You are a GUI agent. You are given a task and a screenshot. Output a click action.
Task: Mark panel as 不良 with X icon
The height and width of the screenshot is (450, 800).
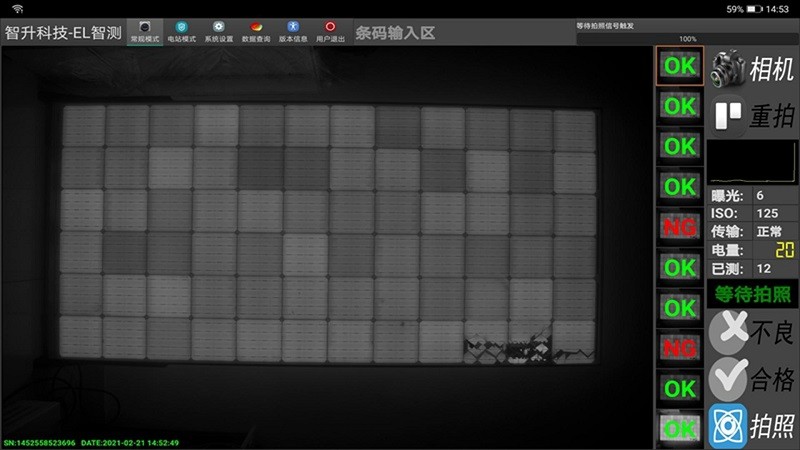click(734, 331)
